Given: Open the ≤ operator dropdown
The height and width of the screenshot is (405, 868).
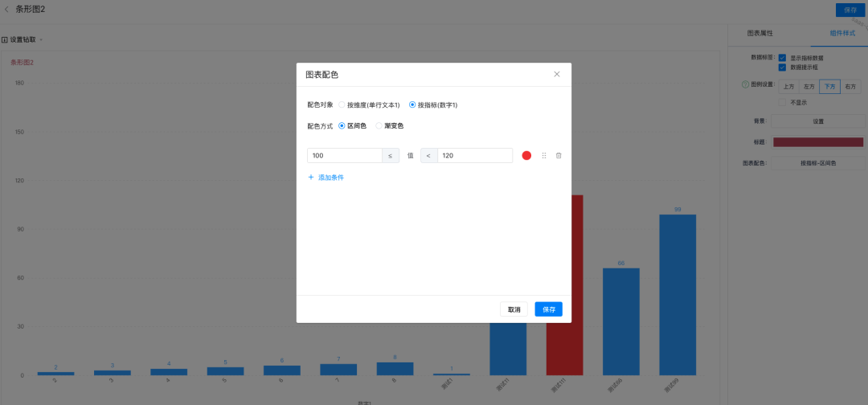Looking at the screenshot, I should pos(391,155).
